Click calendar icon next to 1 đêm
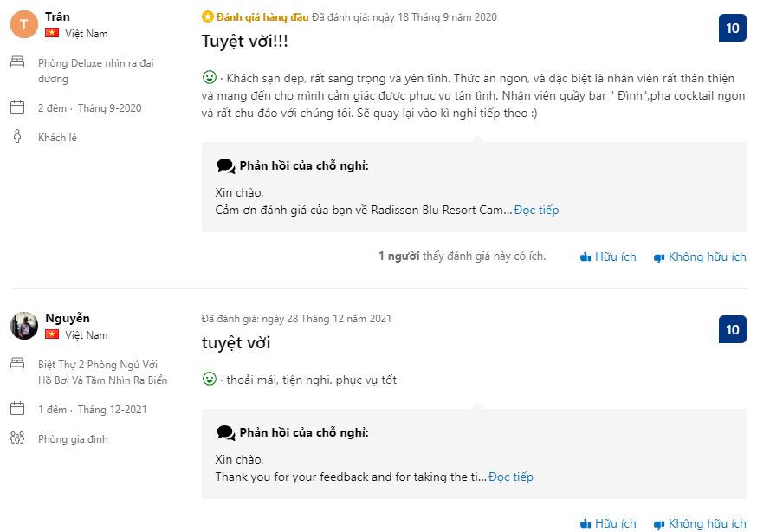Screen dimensions: 757x532 point(17,409)
